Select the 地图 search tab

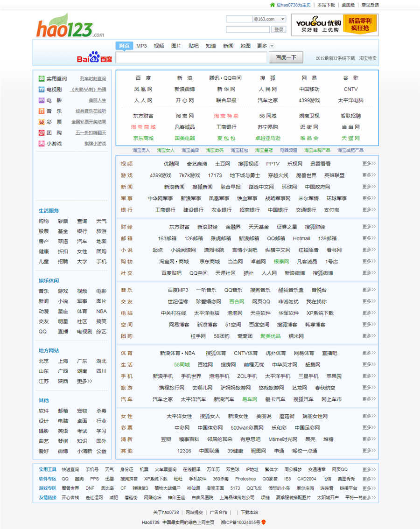(x=245, y=46)
